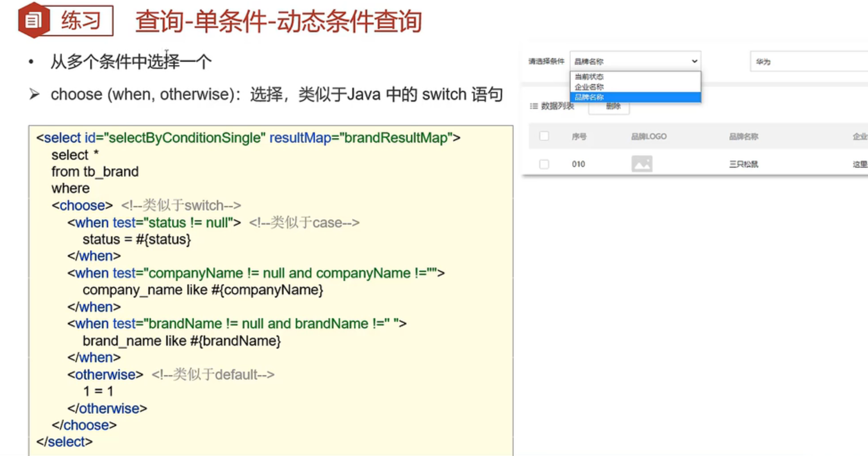
Task: Click the slide title 查询-单条件-动态条件查询
Action: (279, 22)
